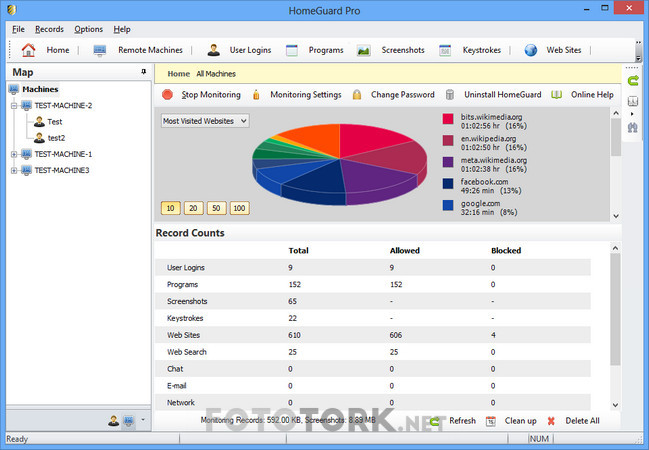Expand the TEST-MACHINE-1 tree node
Screen dimensions: 649x450
pyautogui.click(x=14, y=154)
